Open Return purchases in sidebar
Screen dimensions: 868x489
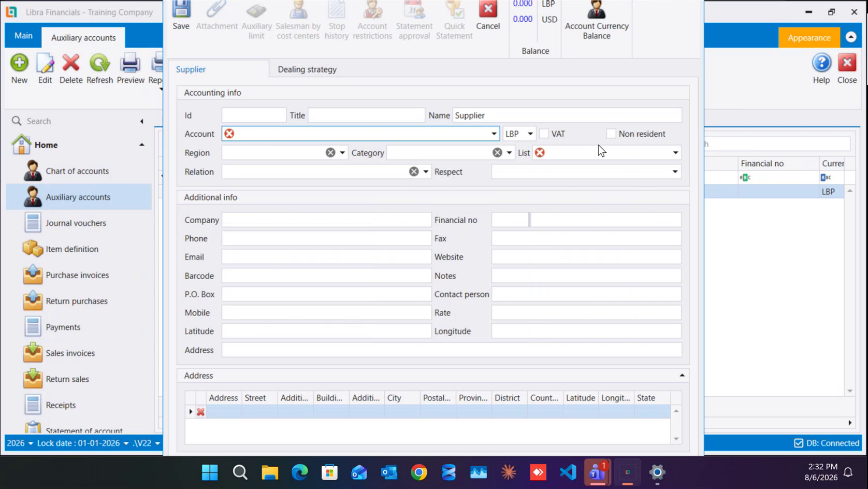coord(79,301)
